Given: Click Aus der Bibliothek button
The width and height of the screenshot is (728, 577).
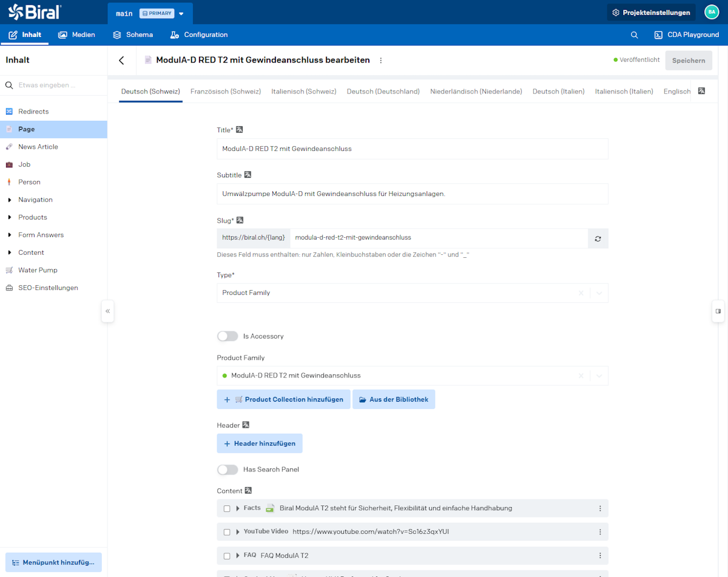Looking at the screenshot, I should 394,399.
